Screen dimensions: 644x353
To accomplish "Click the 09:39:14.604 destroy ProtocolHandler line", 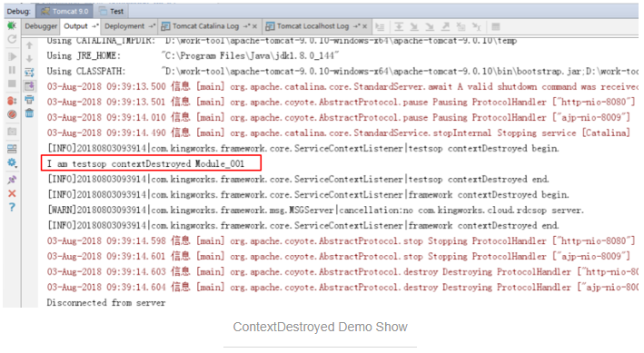I will click(342, 288).
